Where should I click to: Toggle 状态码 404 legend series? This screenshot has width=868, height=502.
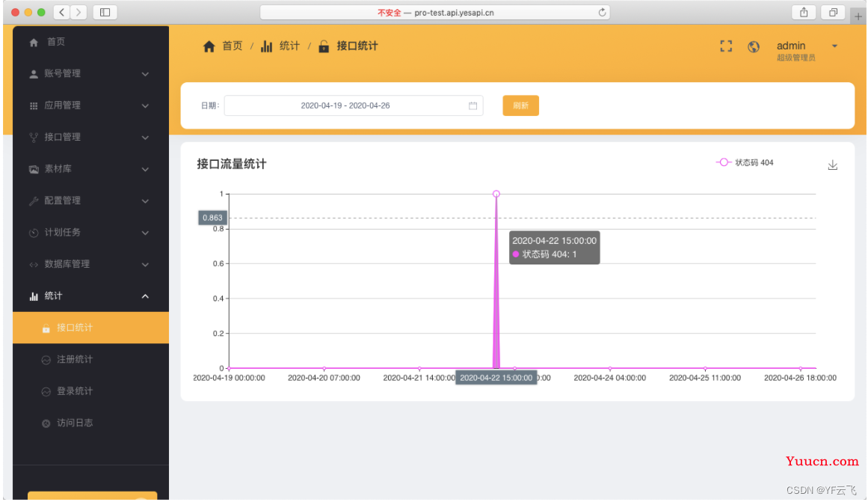(745, 162)
